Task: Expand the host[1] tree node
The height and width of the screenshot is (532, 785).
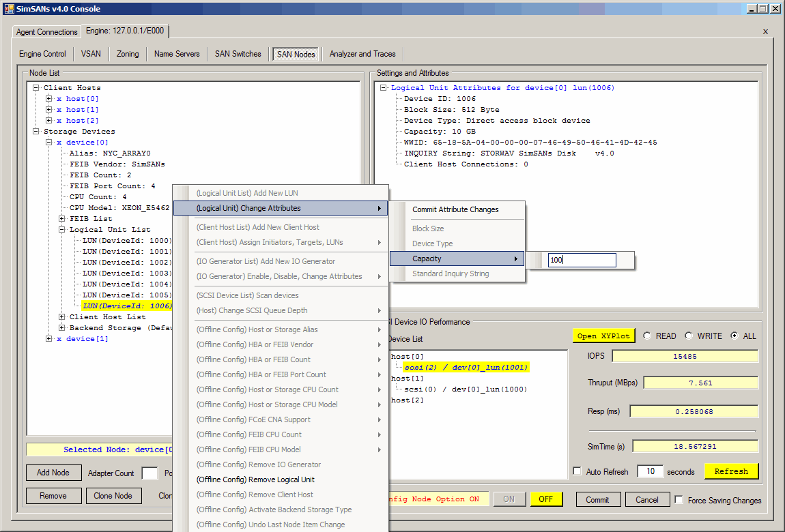Action: pyautogui.click(x=49, y=110)
